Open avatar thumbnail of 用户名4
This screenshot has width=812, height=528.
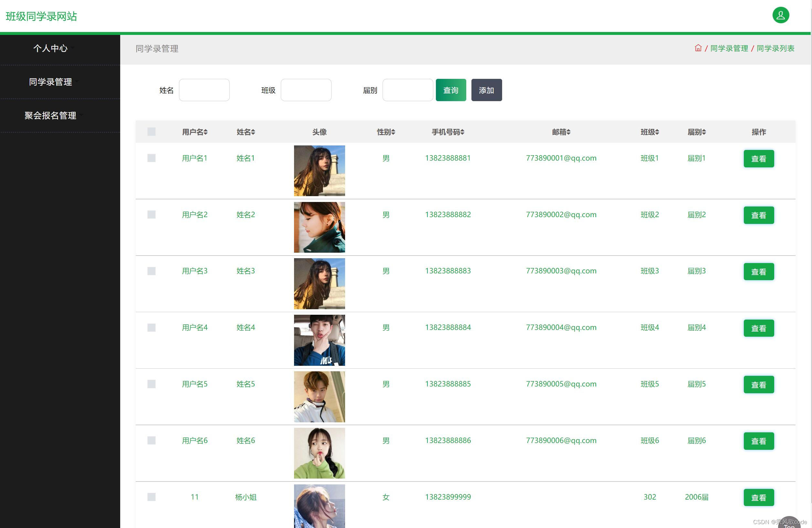[319, 340]
